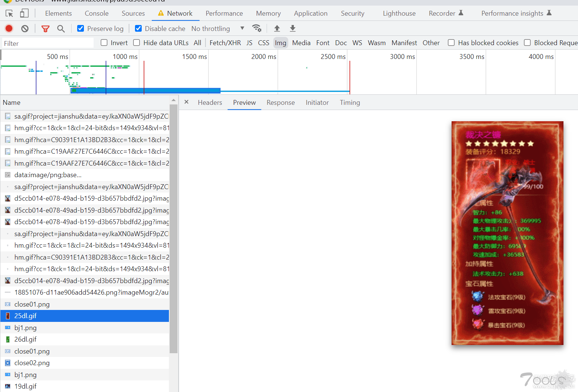Open the Response detail tab
The image size is (578, 392).
281,103
